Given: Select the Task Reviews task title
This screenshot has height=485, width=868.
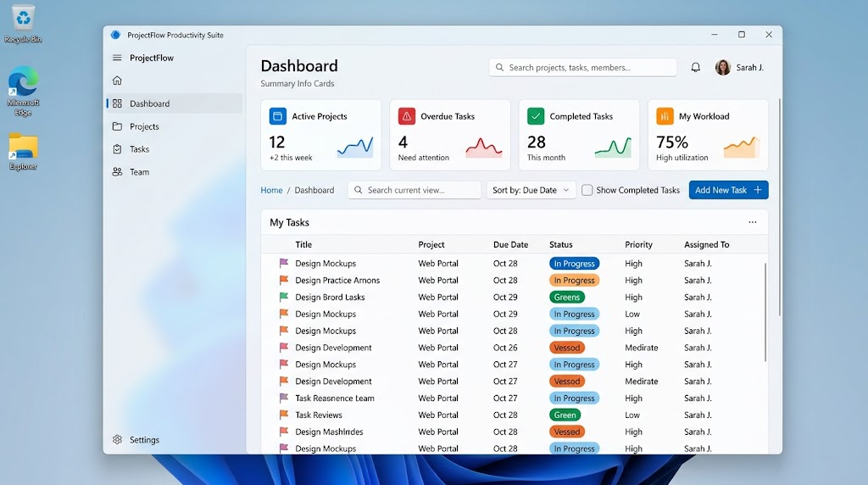Looking at the screenshot, I should (319, 415).
